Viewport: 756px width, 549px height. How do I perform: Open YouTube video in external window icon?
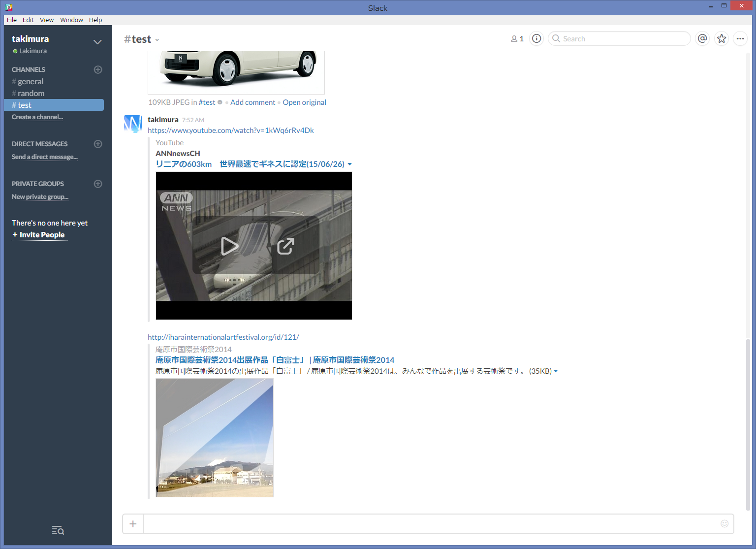285,246
